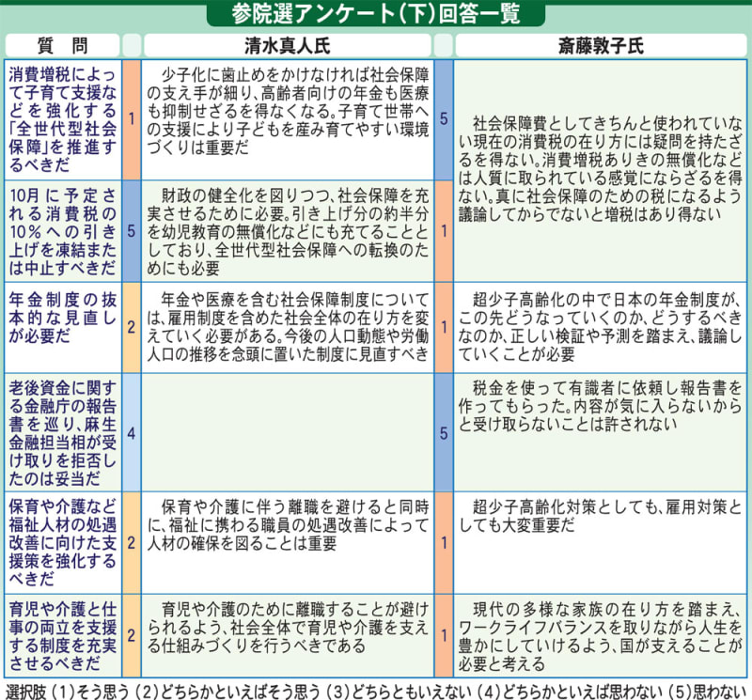Click the legend option (2)どちらかといえばそう思う
Image resolution: width=752 pixels, height=700 pixels.
click(x=228, y=691)
